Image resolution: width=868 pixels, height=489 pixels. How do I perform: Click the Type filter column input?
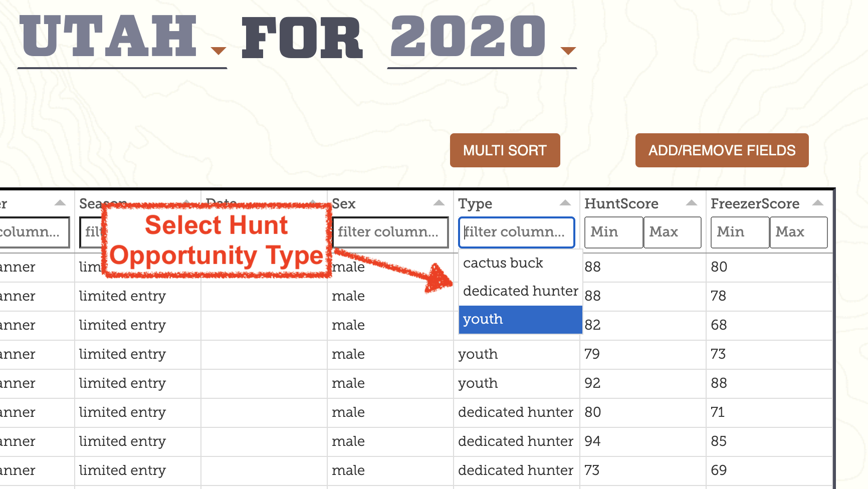[x=516, y=232]
